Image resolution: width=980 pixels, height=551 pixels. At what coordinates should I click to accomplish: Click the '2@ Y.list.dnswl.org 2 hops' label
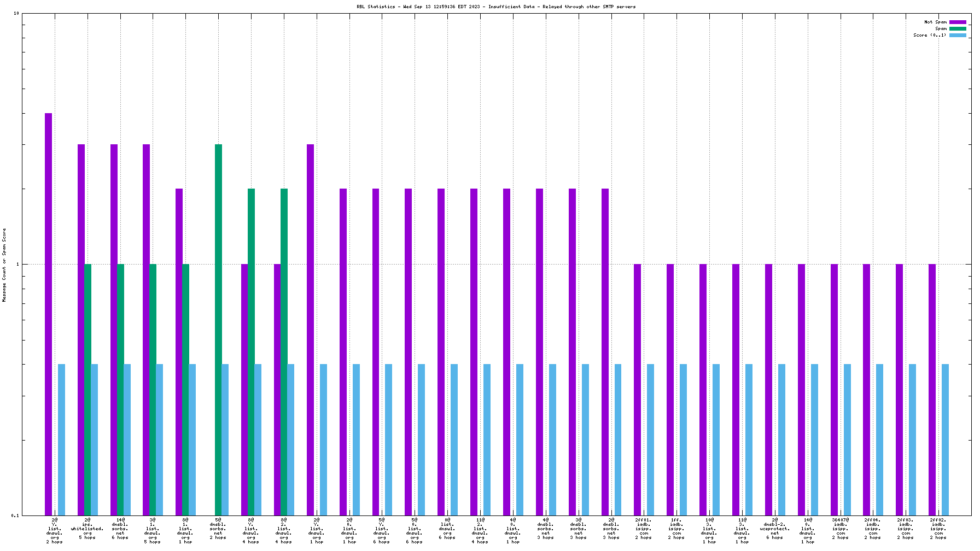[x=55, y=531]
